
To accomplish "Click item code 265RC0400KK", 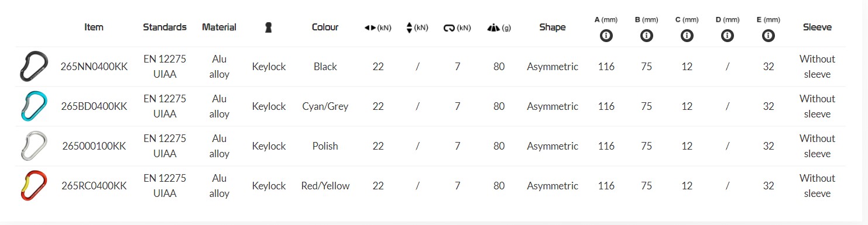I will (x=94, y=186).
